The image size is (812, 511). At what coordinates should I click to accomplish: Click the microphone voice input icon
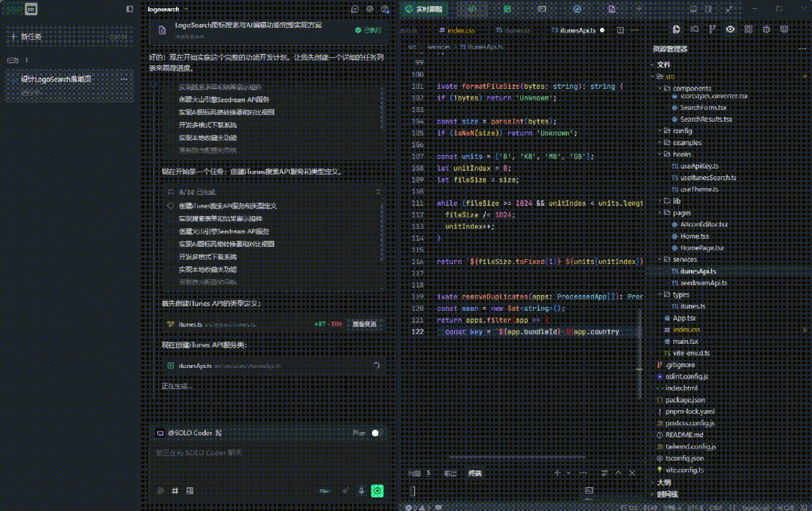pos(361,491)
